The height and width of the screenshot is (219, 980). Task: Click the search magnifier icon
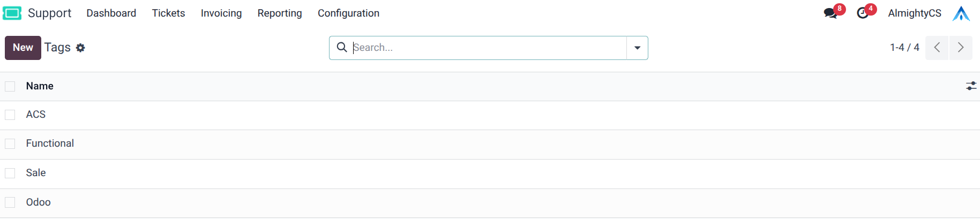pyautogui.click(x=341, y=48)
